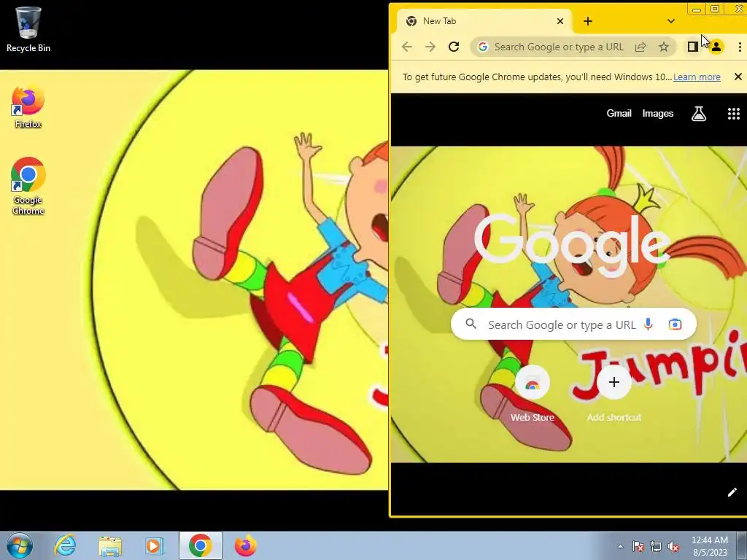
Task: Customize this page with pencil icon
Action: click(732, 492)
